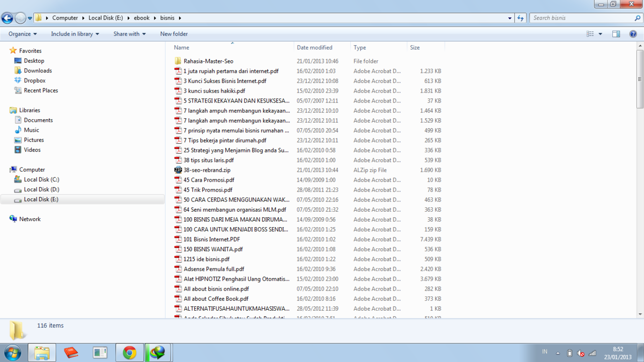Image resolution: width=644 pixels, height=362 pixels.
Task: Open the Share with menu
Action: tap(129, 34)
